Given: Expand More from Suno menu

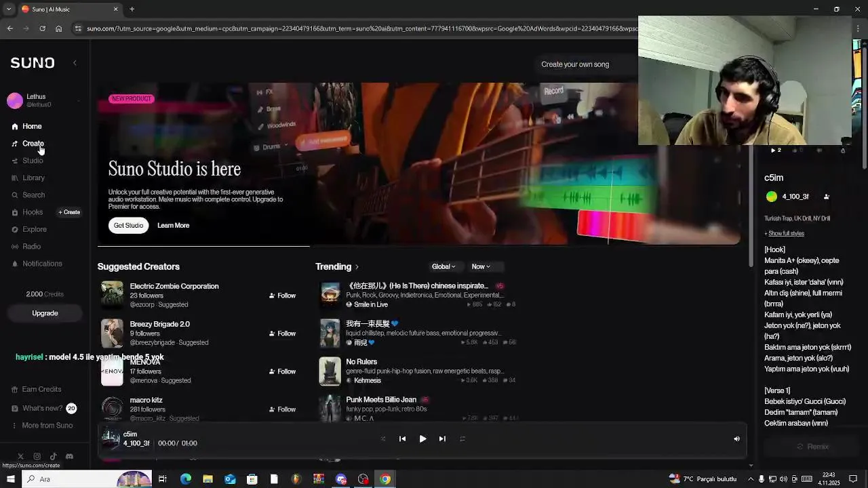Looking at the screenshot, I should point(42,426).
